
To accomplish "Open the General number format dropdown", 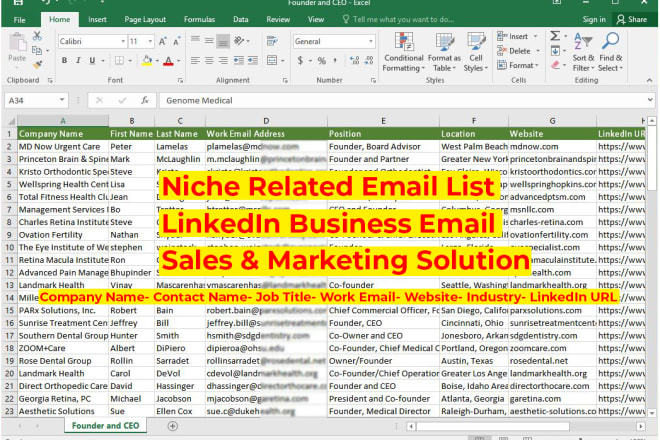I will (371, 41).
